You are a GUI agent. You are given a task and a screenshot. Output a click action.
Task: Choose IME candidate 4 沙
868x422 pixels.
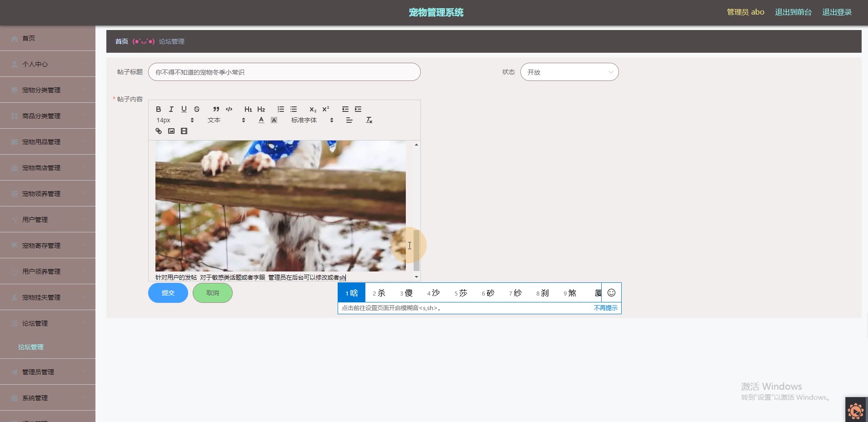point(434,293)
